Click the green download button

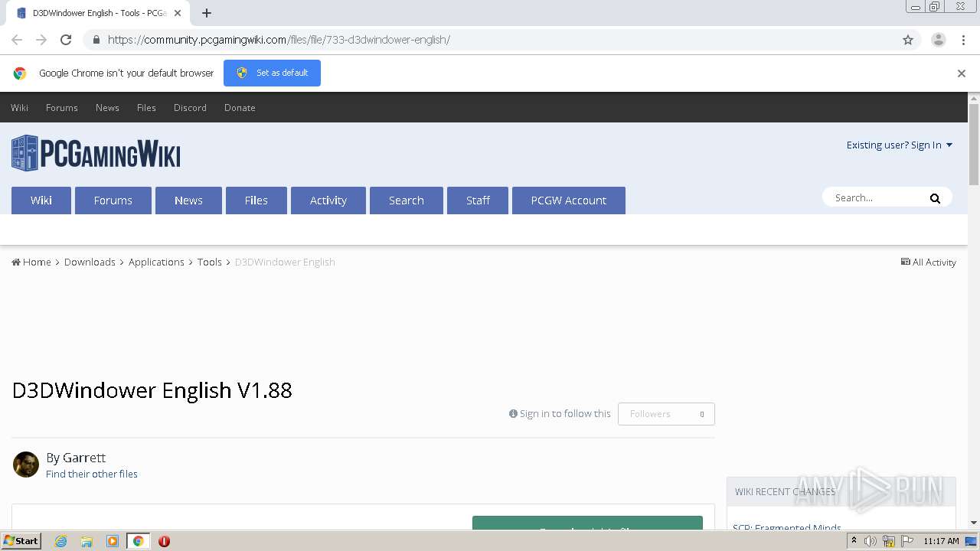(x=587, y=523)
